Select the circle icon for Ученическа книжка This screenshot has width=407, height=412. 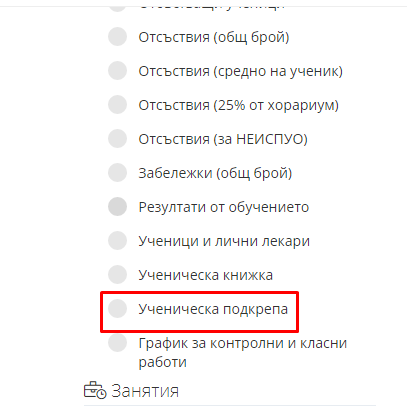(117, 275)
